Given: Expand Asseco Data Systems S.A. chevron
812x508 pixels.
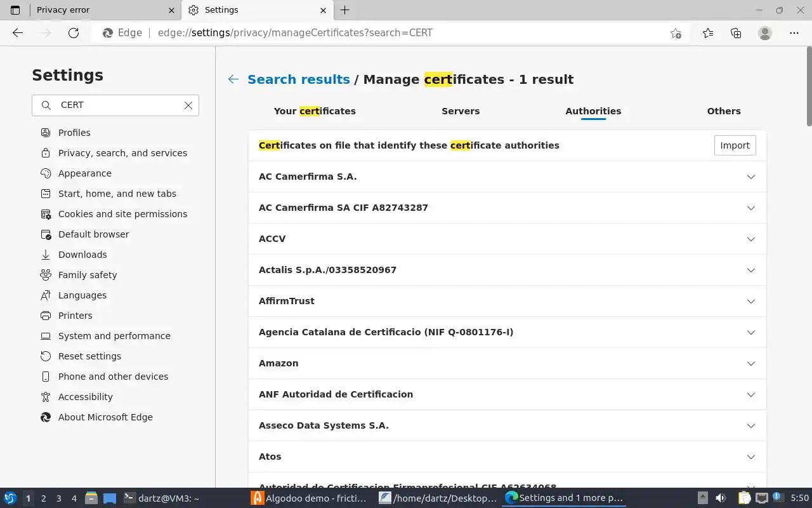Looking at the screenshot, I should click(751, 425).
